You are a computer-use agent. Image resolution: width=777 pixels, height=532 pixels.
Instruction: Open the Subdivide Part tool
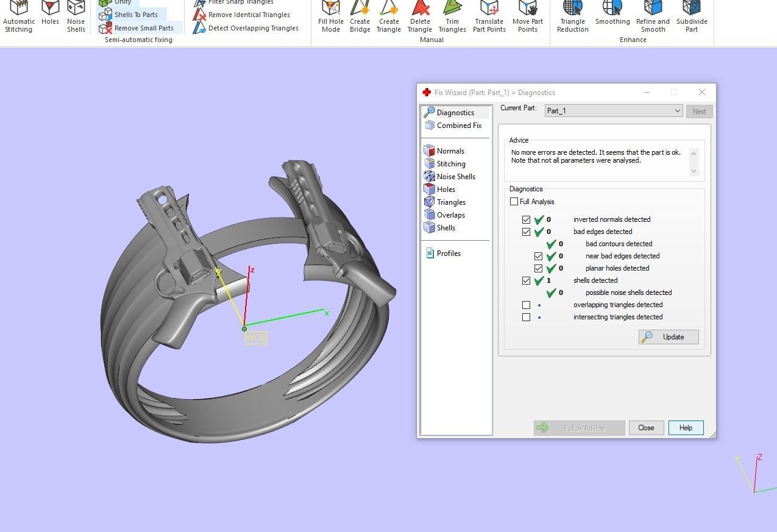coord(692,16)
